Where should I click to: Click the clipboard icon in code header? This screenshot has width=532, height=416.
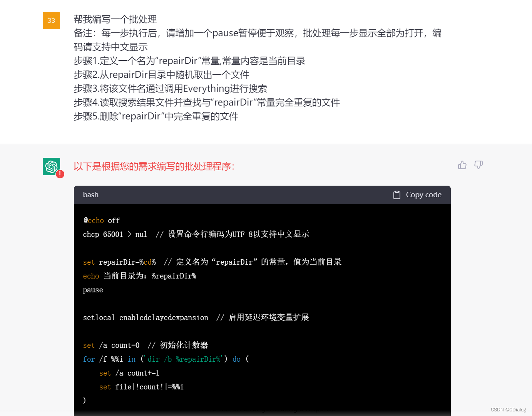(397, 195)
